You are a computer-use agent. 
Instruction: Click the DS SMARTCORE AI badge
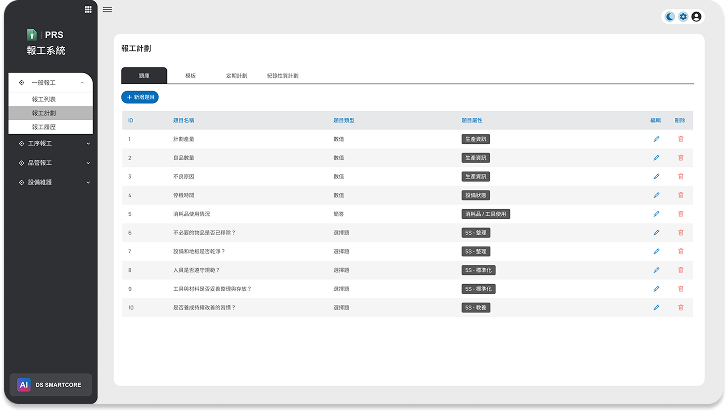coord(50,384)
